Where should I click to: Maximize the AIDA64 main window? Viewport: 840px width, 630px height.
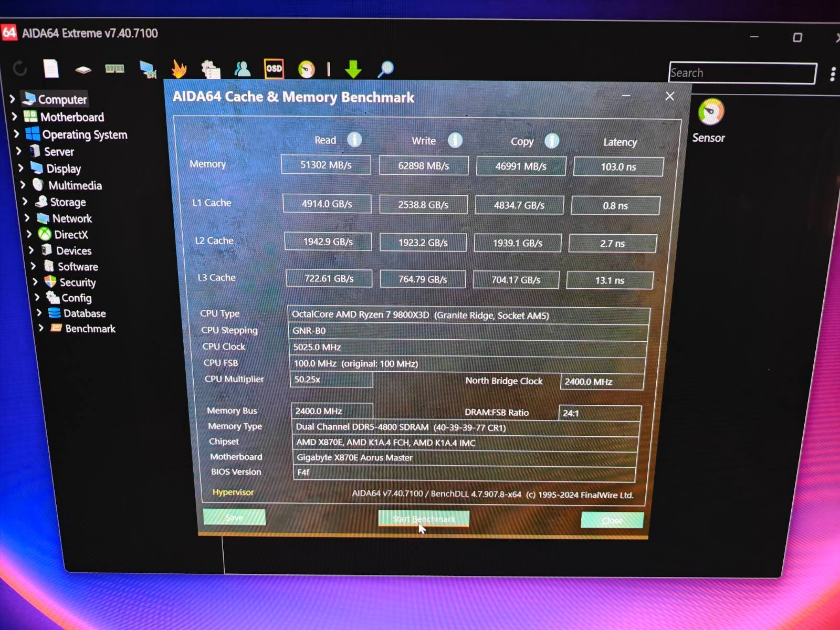pyautogui.click(x=797, y=37)
